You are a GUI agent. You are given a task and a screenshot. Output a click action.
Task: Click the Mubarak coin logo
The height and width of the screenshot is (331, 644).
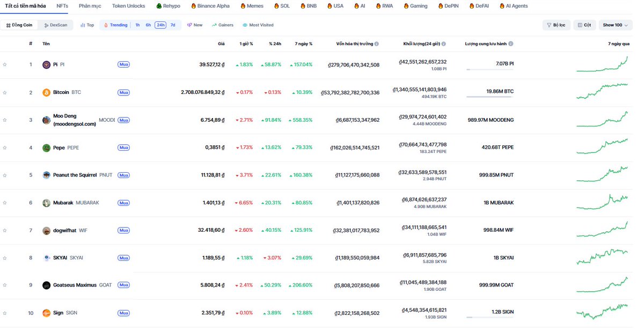[x=46, y=203]
